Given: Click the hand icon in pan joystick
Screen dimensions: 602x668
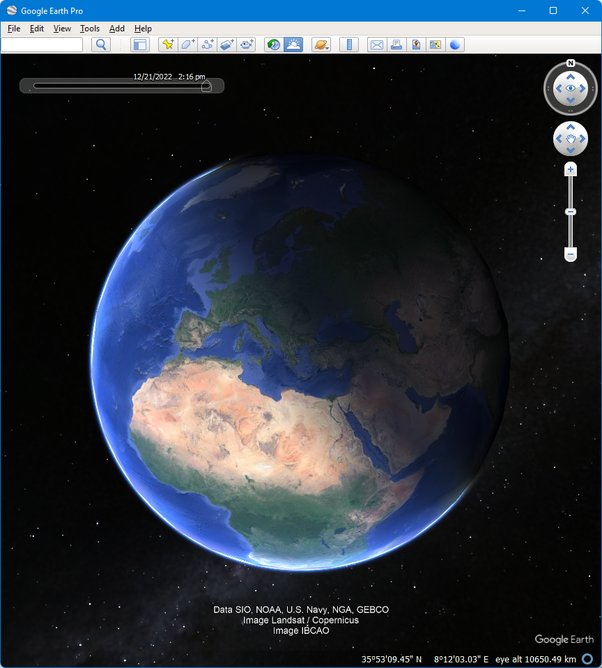Looking at the screenshot, I should [x=570, y=139].
